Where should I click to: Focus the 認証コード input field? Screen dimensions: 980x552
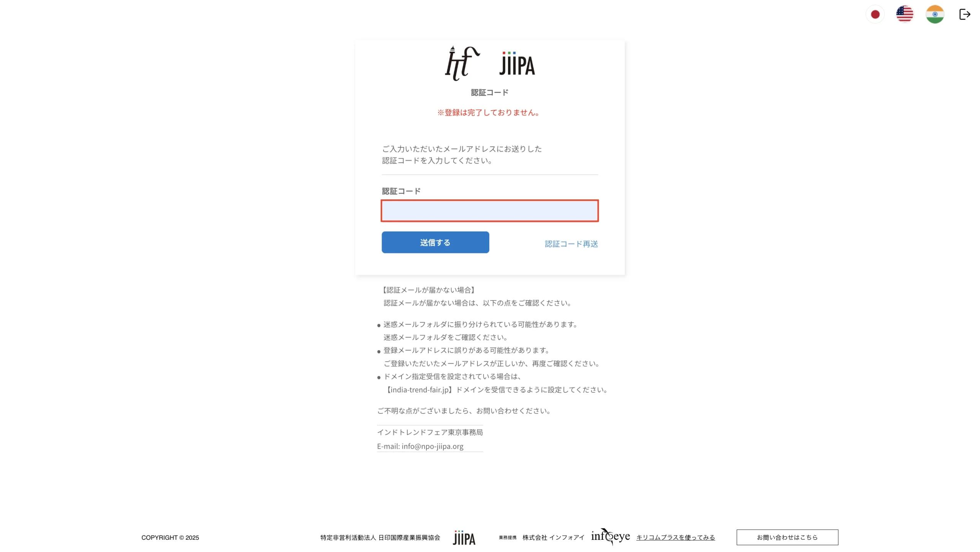(x=490, y=211)
